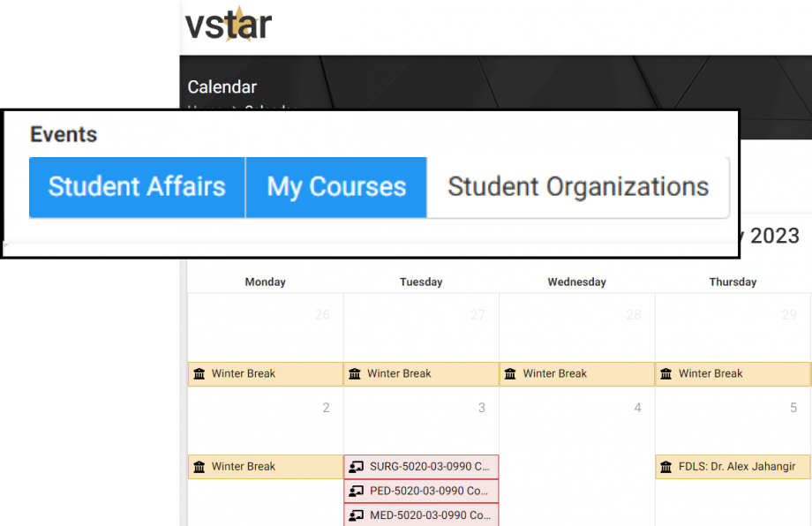
Task: Click the institution icon on FDLS Dr. Alex Jahangir
Action: pos(666,466)
